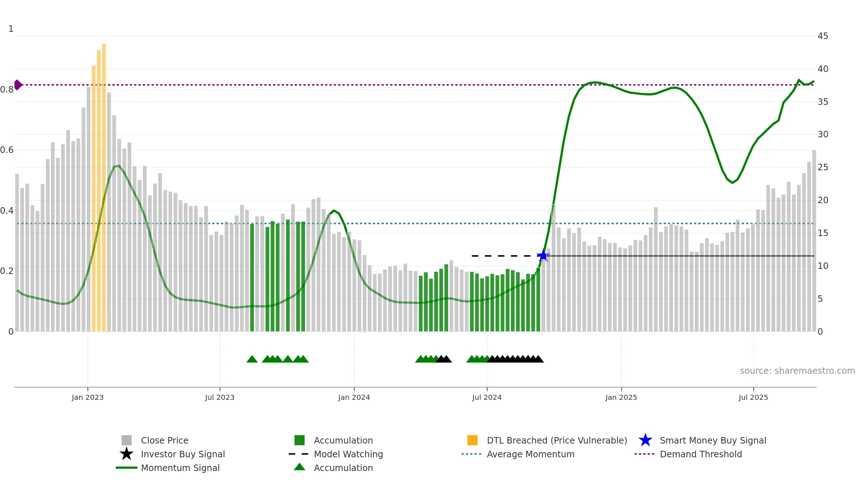Image resolution: width=868 pixels, height=488 pixels.
Task: Click the Jan 2024 axis label
Action: coord(354,398)
